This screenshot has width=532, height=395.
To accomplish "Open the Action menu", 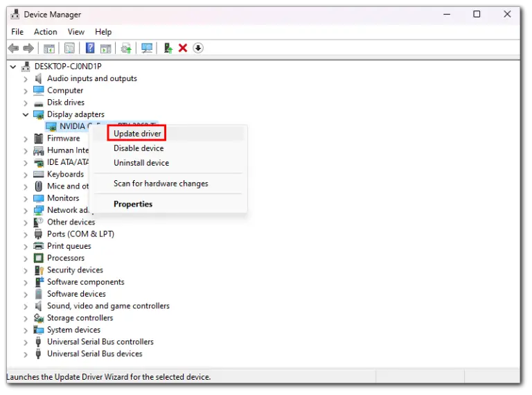I will point(46,32).
